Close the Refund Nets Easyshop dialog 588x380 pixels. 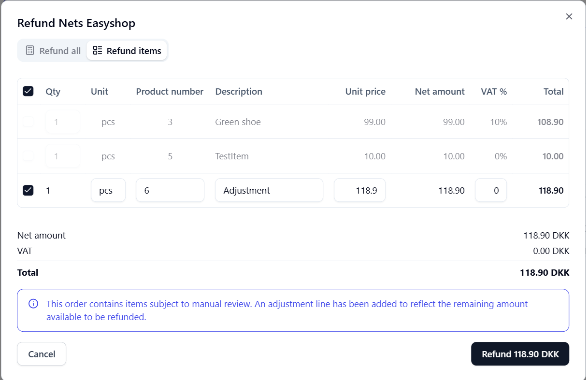pos(569,16)
